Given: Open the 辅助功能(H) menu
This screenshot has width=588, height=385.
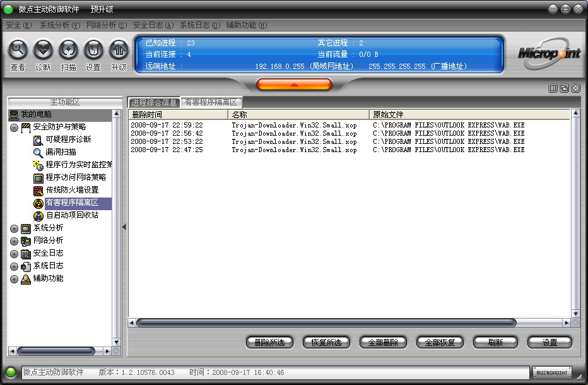Looking at the screenshot, I should point(247,25).
